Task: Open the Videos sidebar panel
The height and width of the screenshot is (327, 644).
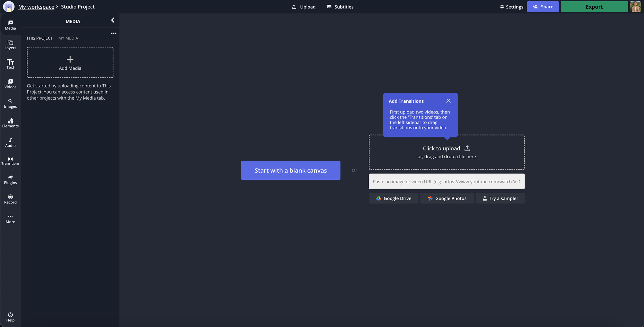Action: click(x=10, y=84)
